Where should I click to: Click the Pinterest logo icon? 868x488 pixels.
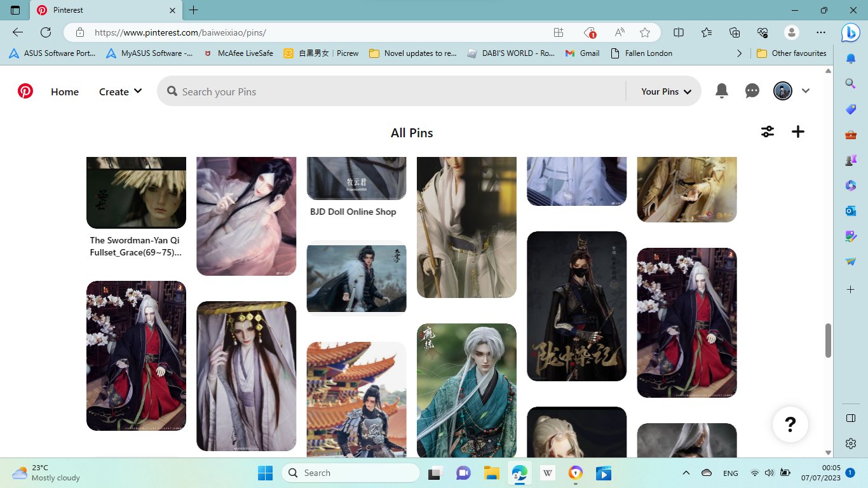(25, 91)
